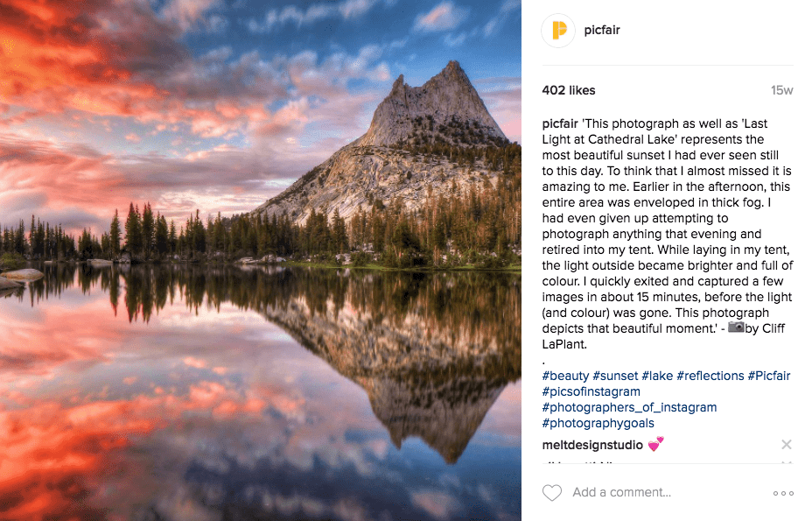
Task: Visit meltdesignstudio commenter profile
Action: tap(592, 445)
